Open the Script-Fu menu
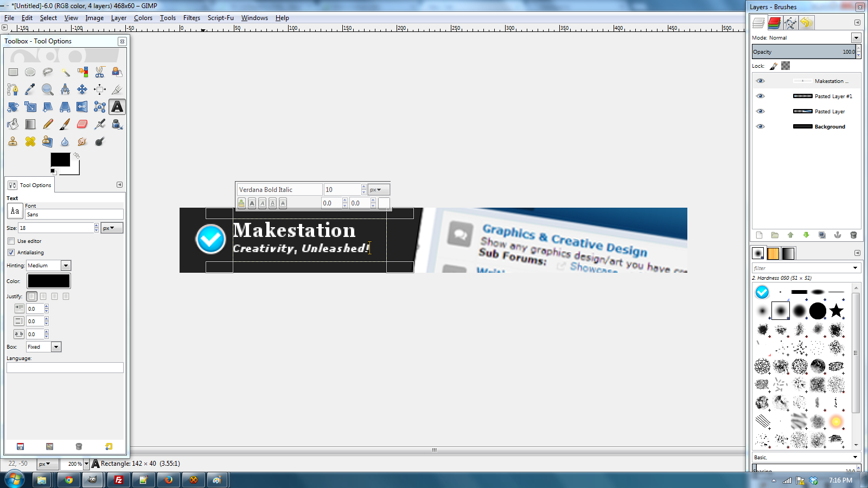Image resolution: width=868 pixels, height=488 pixels. point(220,18)
